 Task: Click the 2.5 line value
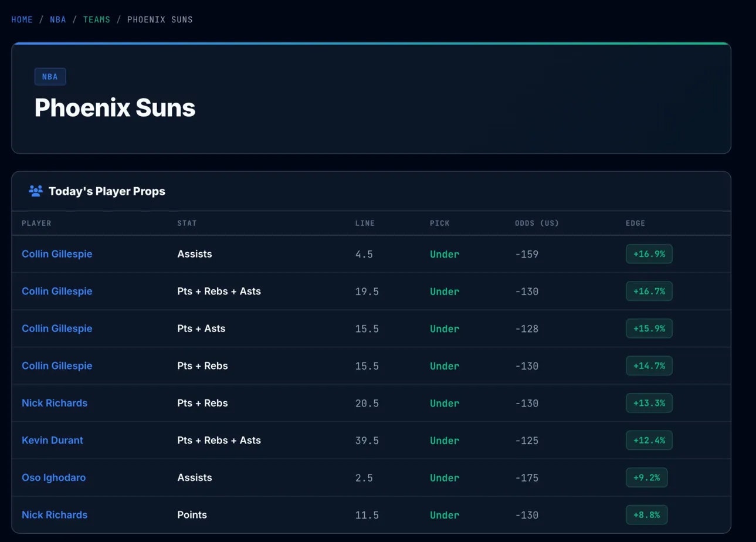point(364,478)
